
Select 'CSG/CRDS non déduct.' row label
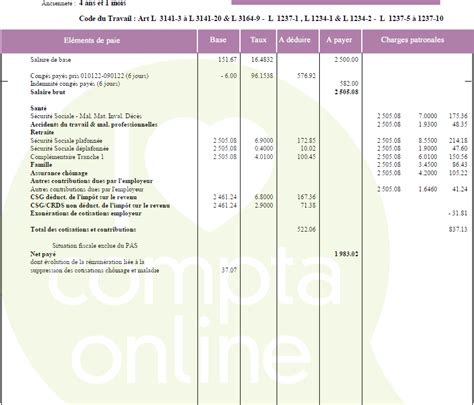(100, 205)
